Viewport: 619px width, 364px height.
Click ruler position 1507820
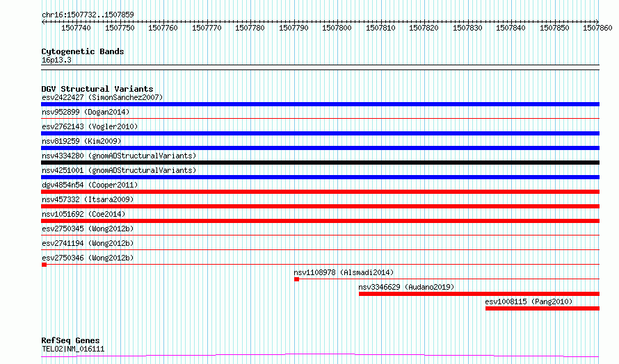(424, 28)
